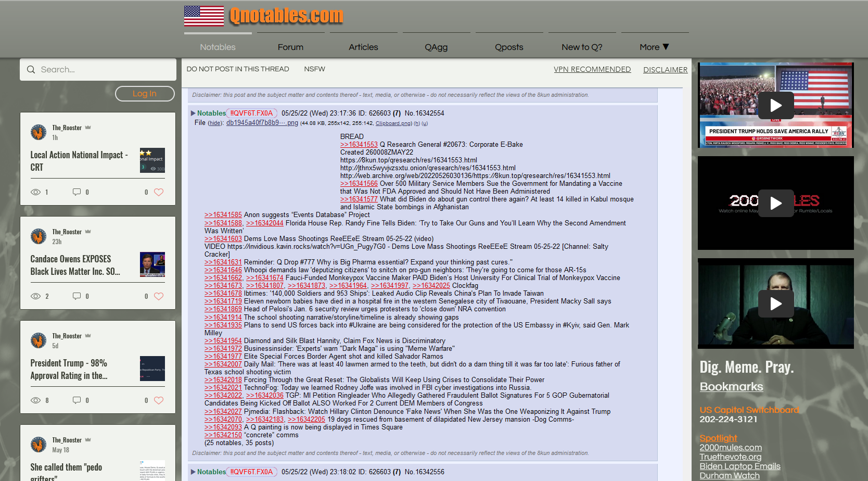This screenshot has width=868, height=481.
Task: Open the Biden Laptop Emails link
Action: (740, 466)
